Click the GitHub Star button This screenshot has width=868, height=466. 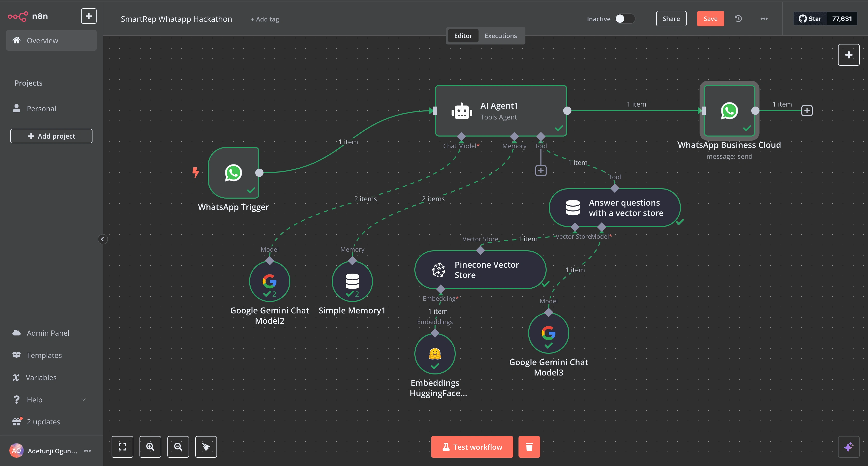click(810, 19)
